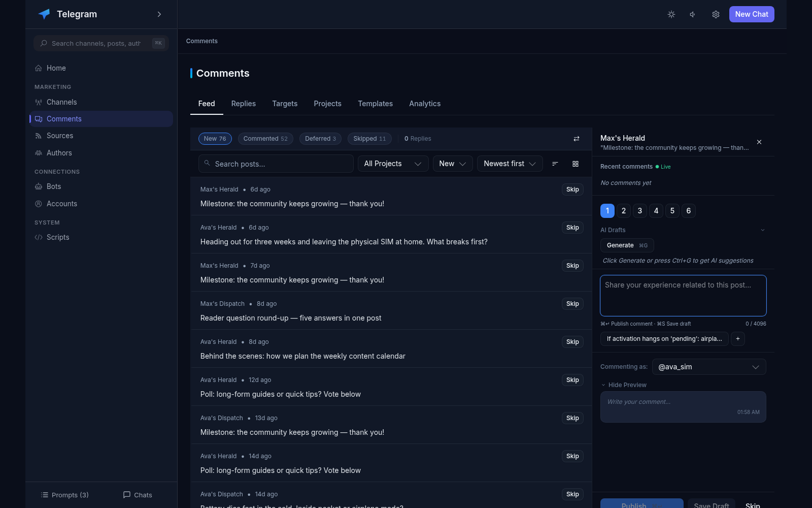Click the speaker sound icon in header

click(x=693, y=14)
